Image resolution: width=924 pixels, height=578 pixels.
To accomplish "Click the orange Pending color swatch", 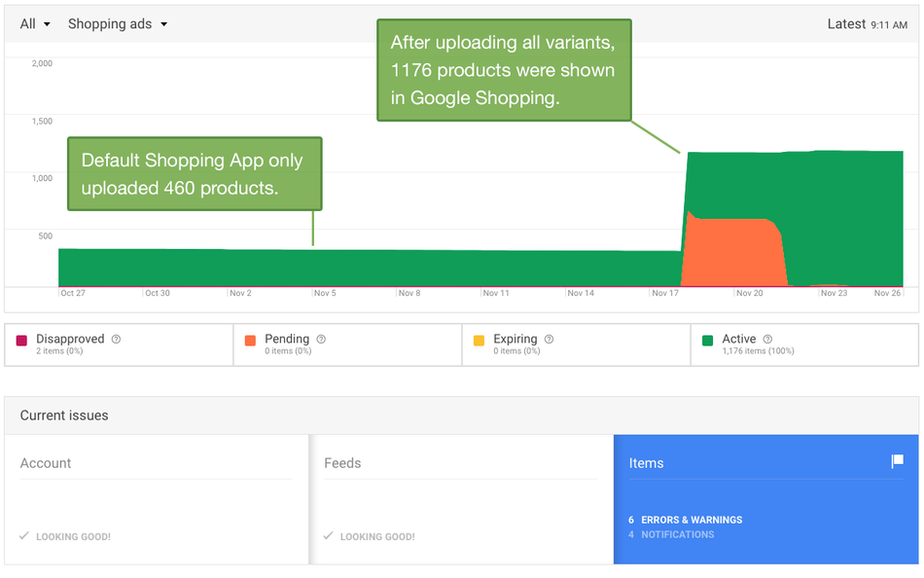I will point(250,341).
